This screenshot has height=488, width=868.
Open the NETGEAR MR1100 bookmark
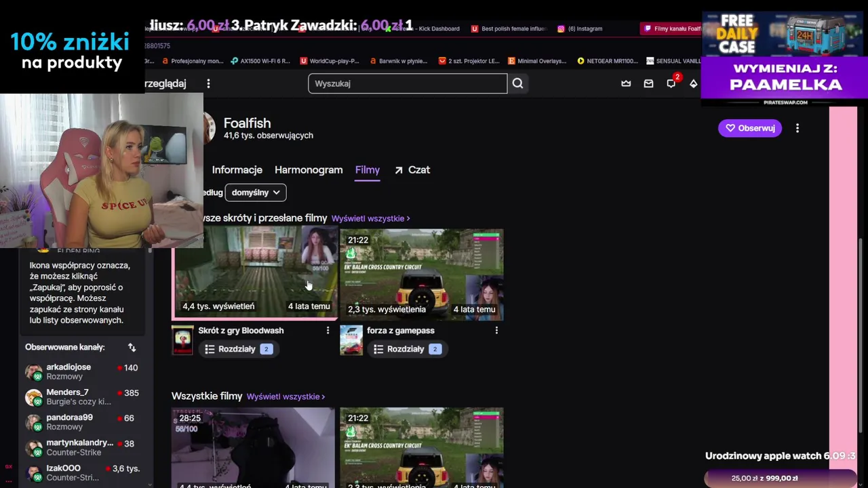point(607,61)
